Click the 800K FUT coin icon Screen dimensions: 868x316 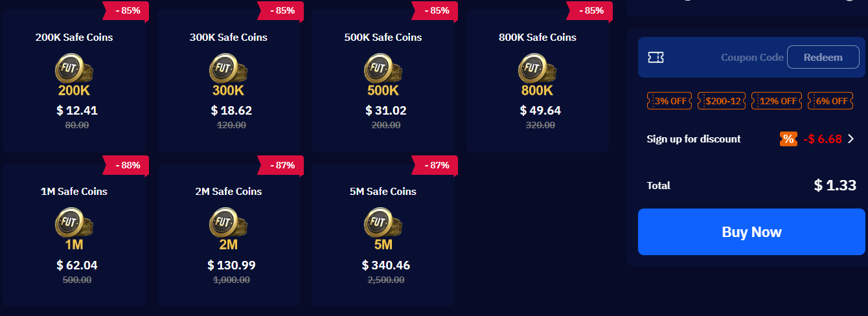tap(537, 67)
